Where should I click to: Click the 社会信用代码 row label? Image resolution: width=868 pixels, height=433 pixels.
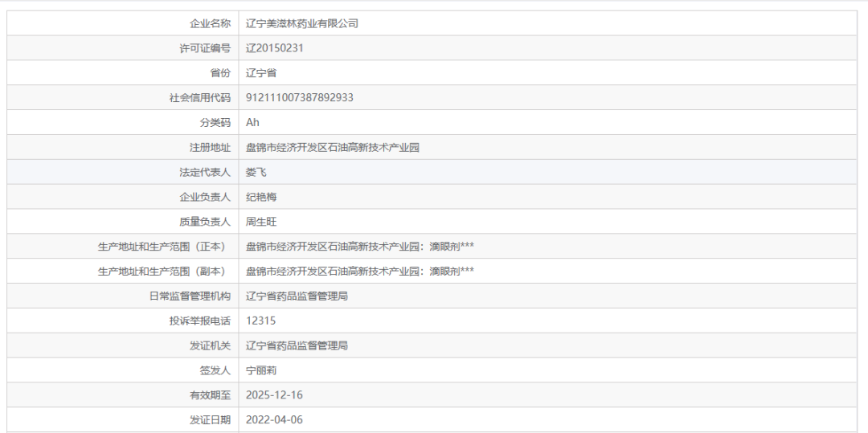click(199, 98)
